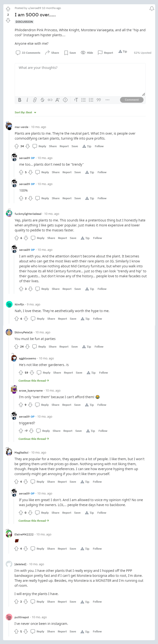This screenshot has width=158, height=644.
Task: Open the 'Sort By: Best' dropdown
Action: [25, 113]
